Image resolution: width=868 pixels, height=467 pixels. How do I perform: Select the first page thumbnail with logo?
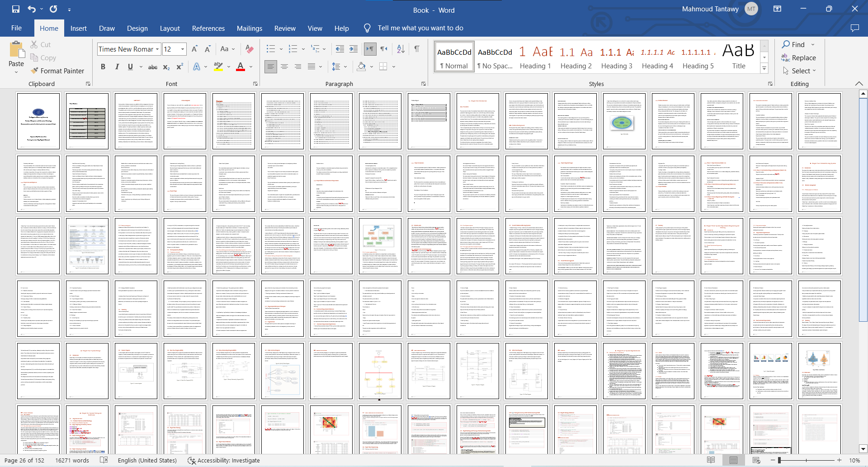coord(38,121)
